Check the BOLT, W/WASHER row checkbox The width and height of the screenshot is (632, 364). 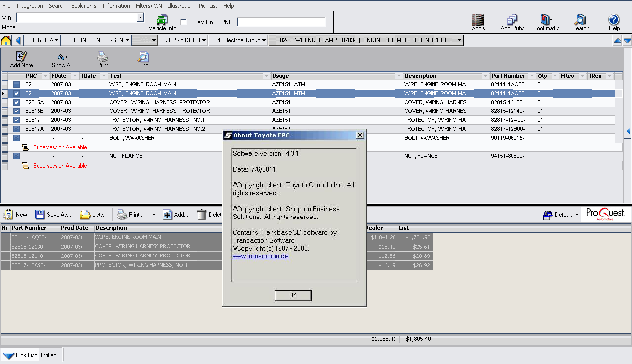pyautogui.click(x=16, y=138)
